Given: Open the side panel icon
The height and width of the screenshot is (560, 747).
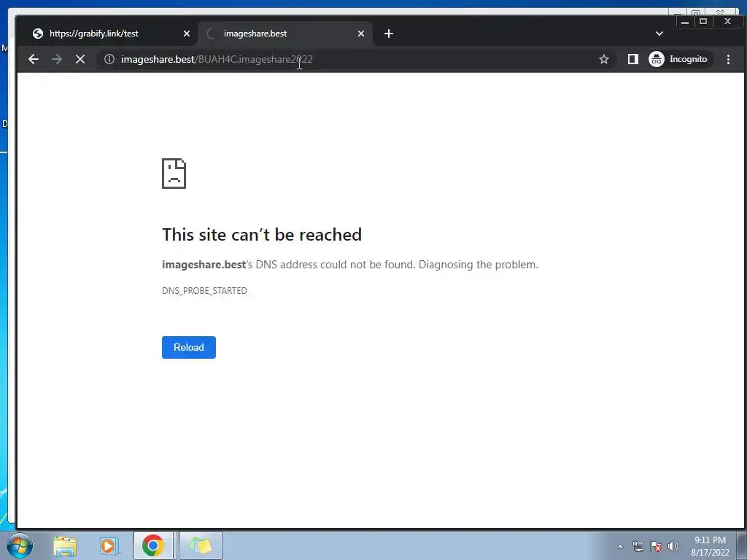Looking at the screenshot, I should tap(632, 59).
